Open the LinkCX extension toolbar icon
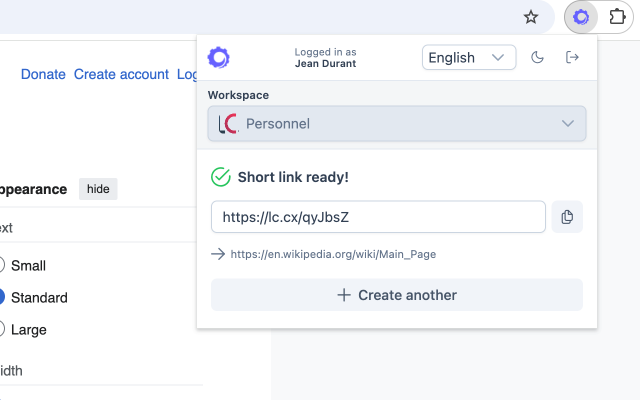 point(581,17)
